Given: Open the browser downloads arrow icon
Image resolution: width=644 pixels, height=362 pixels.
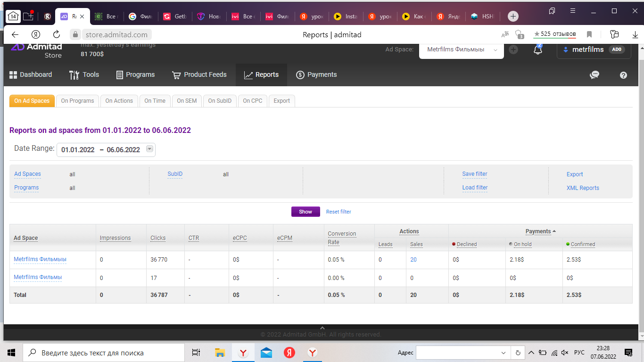Looking at the screenshot, I should (635, 34).
